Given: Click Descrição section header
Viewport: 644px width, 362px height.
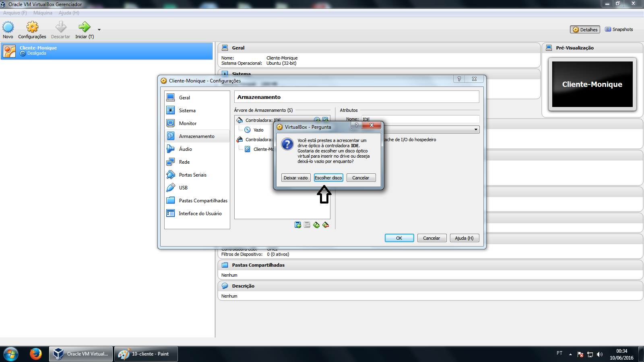Looking at the screenshot, I should coord(430,286).
